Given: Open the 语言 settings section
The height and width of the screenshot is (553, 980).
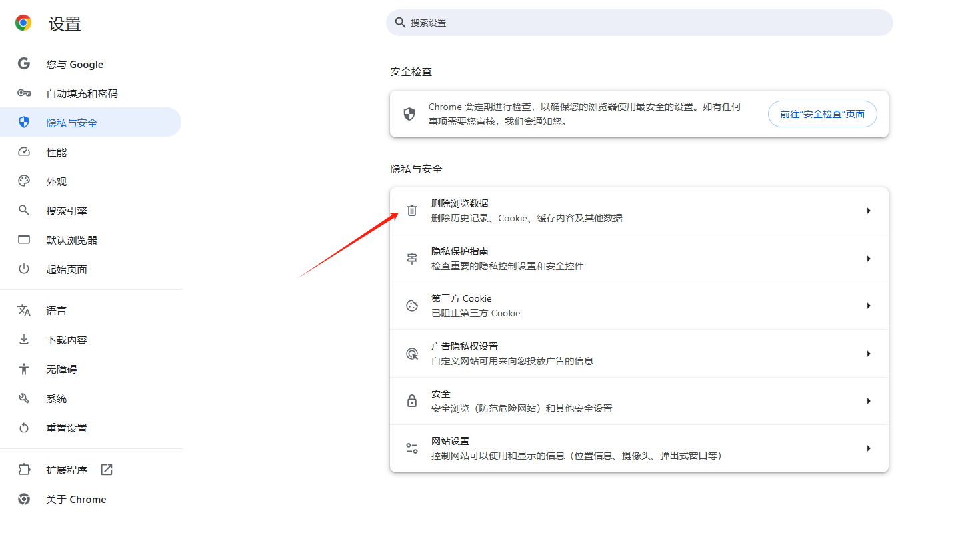Looking at the screenshot, I should click(91, 310).
